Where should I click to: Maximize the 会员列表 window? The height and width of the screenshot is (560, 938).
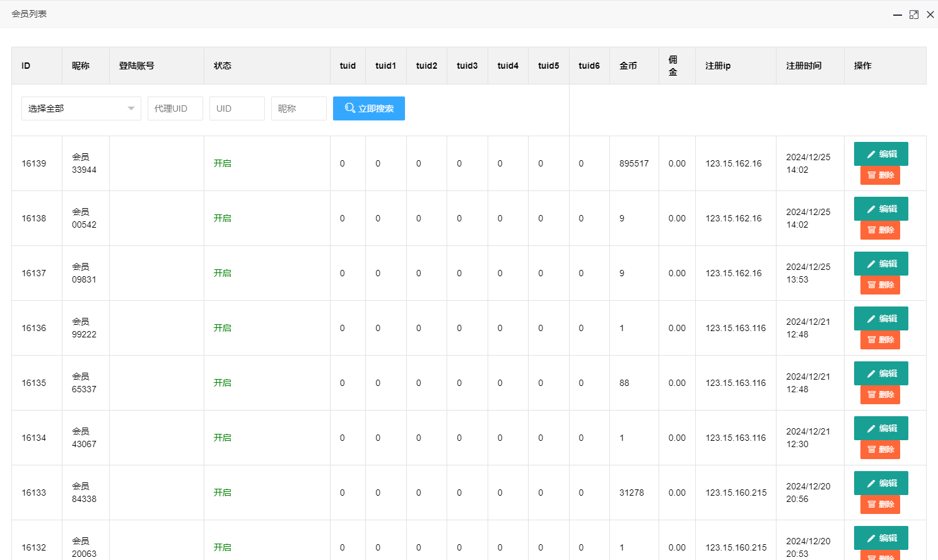coord(913,15)
